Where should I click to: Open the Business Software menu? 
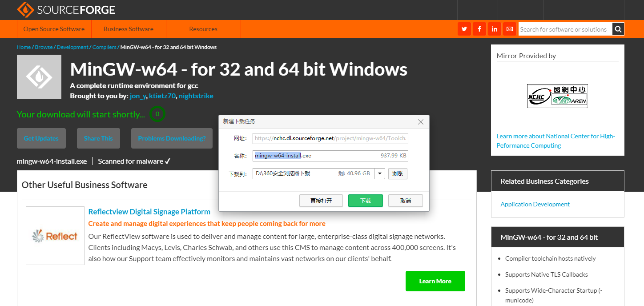click(129, 29)
